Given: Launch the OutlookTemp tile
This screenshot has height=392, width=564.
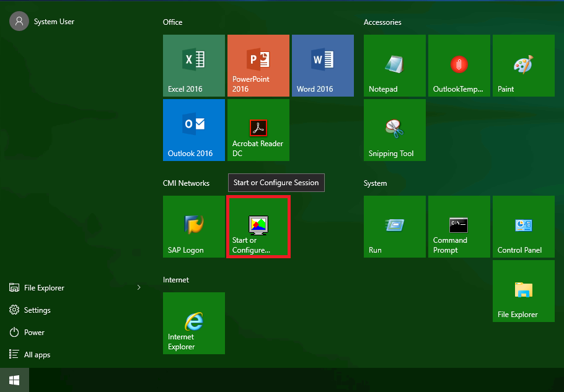Looking at the screenshot, I should 459,66.
